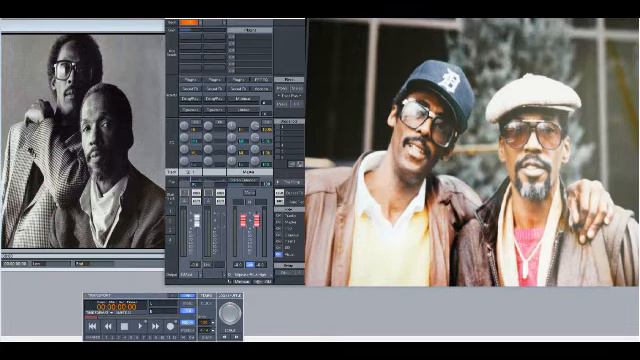
Task: Toggle the highlighted blue checkbox in Hide panel
Action: click(278, 254)
